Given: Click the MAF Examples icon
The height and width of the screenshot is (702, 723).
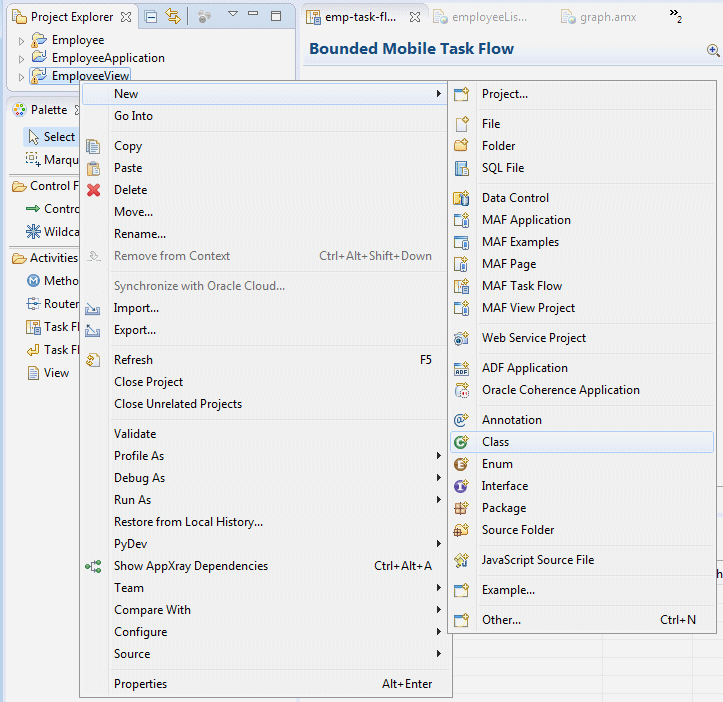Looking at the screenshot, I should (462, 242).
